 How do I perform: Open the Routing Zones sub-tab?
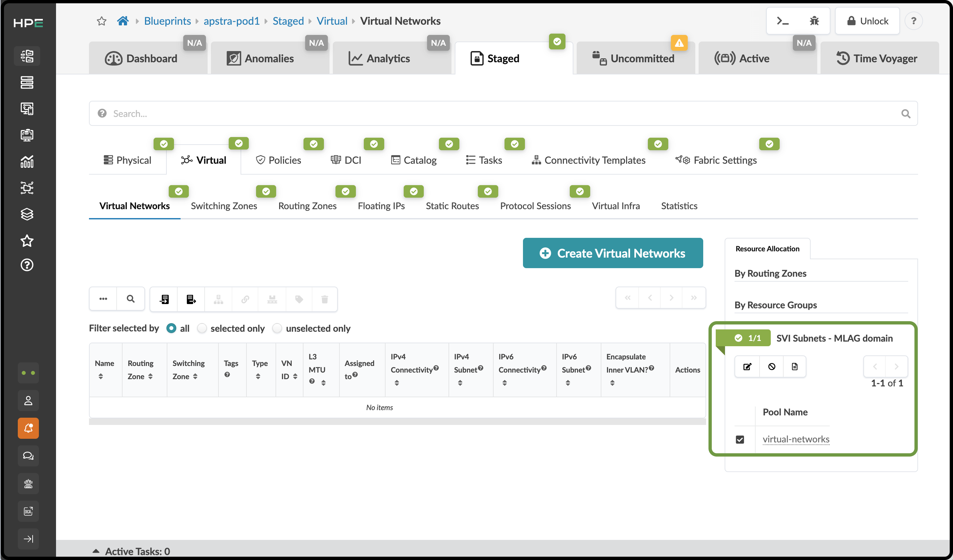(x=307, y=206)
